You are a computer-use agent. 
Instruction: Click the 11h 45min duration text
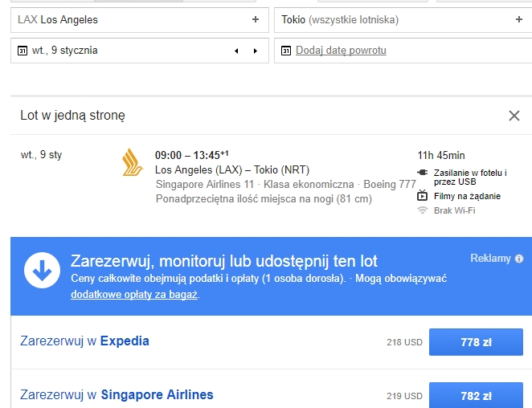coord(441,155)
